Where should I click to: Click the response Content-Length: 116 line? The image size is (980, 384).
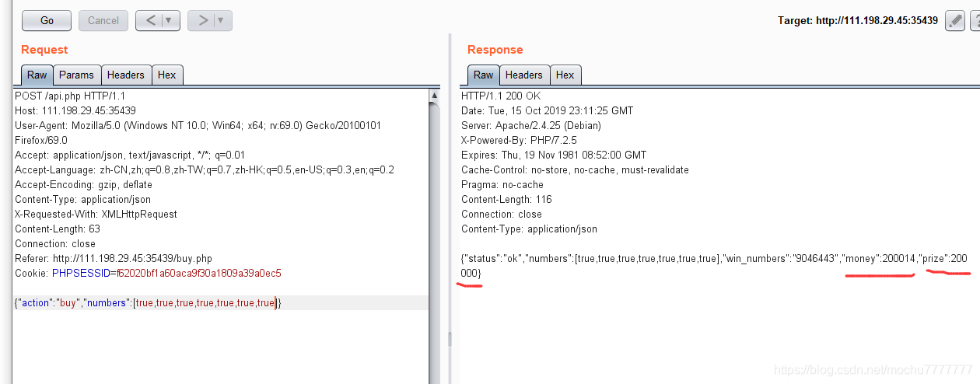[506, 199]
